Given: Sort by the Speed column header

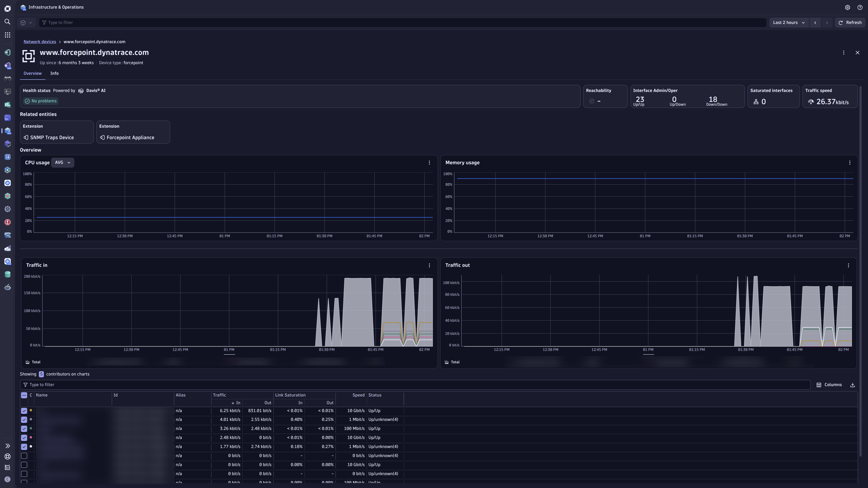Looking at the screenshot, I should click(359, 395).
